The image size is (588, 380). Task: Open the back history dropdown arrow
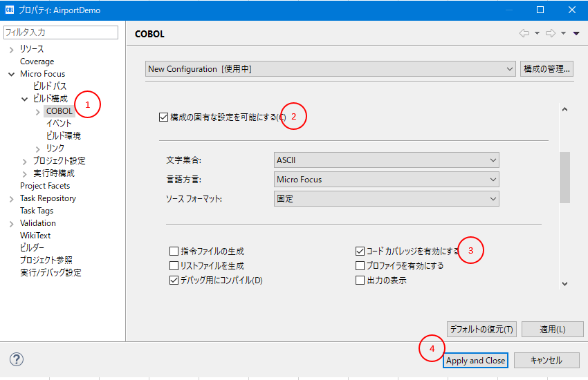(x=537, y=33)
